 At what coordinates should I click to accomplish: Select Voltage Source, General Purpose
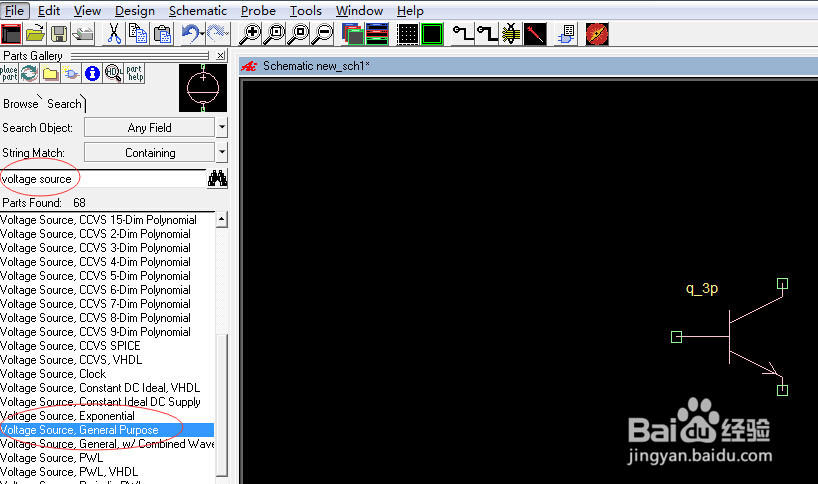coord(107,430)
